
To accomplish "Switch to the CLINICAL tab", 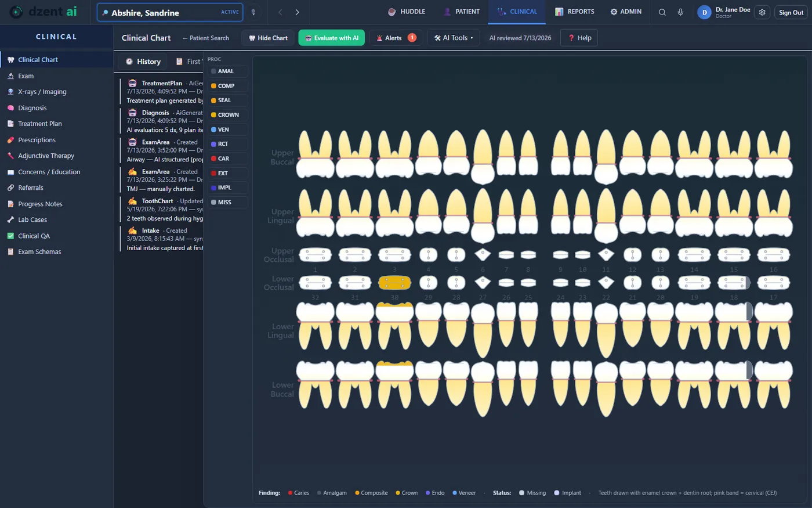I will [x=517, y=12].
